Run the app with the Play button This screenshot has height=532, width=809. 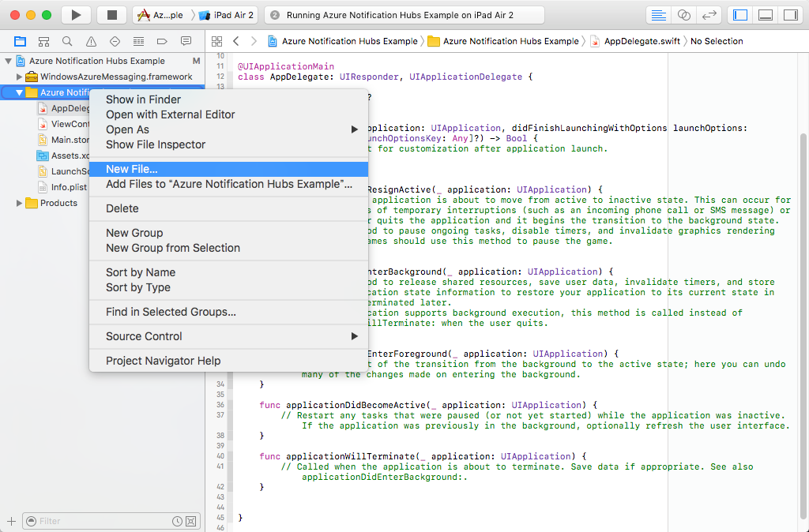(x=75, y=13)
